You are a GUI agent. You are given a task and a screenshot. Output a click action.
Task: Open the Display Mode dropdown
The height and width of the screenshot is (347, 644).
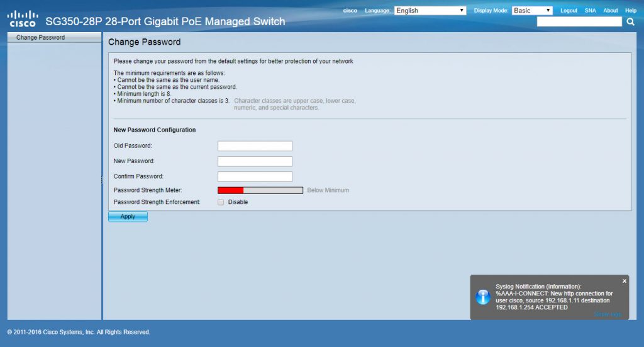pyautogui.click(x=532, y=11)
